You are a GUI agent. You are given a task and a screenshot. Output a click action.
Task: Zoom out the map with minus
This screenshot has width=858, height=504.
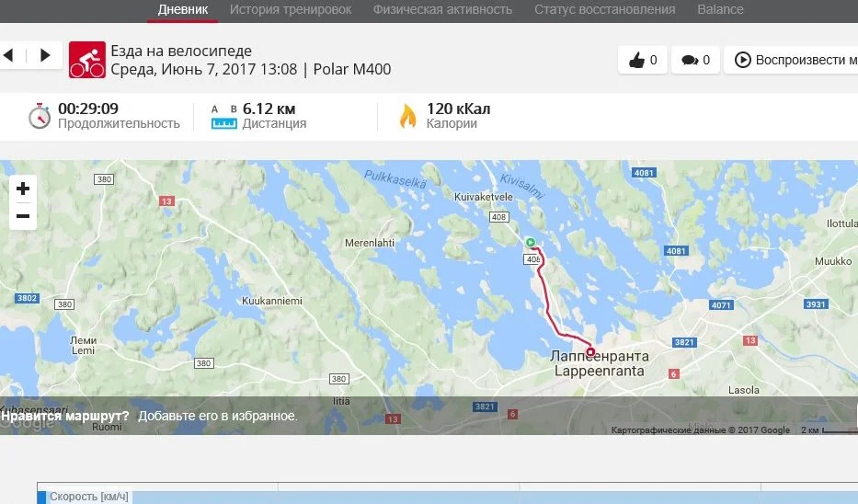(23, 216)
